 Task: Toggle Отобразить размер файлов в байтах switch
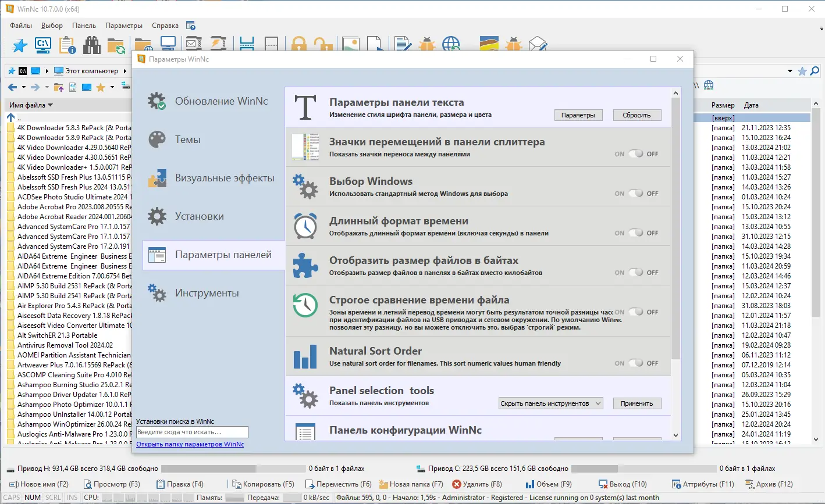tap(636, 273)
